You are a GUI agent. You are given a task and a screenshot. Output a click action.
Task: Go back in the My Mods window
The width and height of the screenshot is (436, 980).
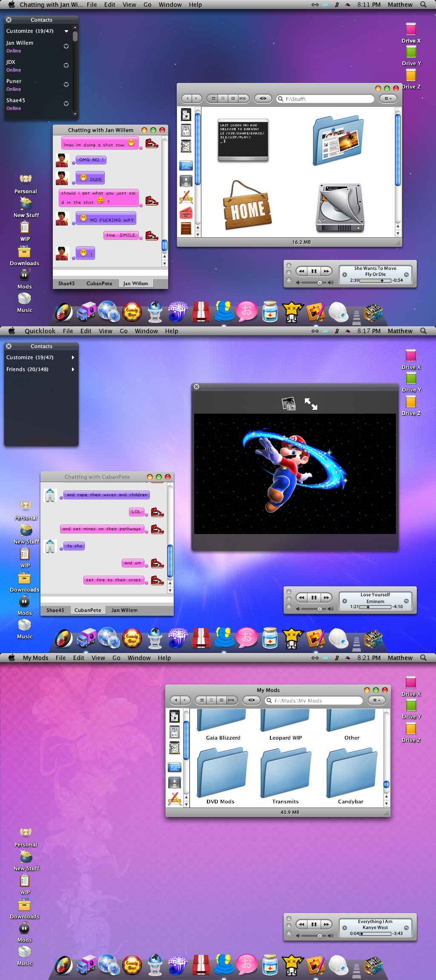point(175,700)
